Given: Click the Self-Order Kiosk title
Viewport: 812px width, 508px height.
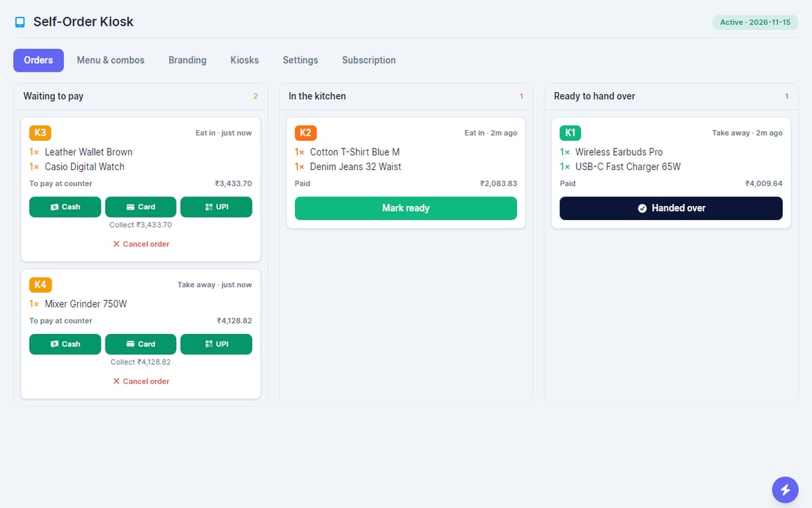Looking at the screenshot, I should tap(83, 22).
